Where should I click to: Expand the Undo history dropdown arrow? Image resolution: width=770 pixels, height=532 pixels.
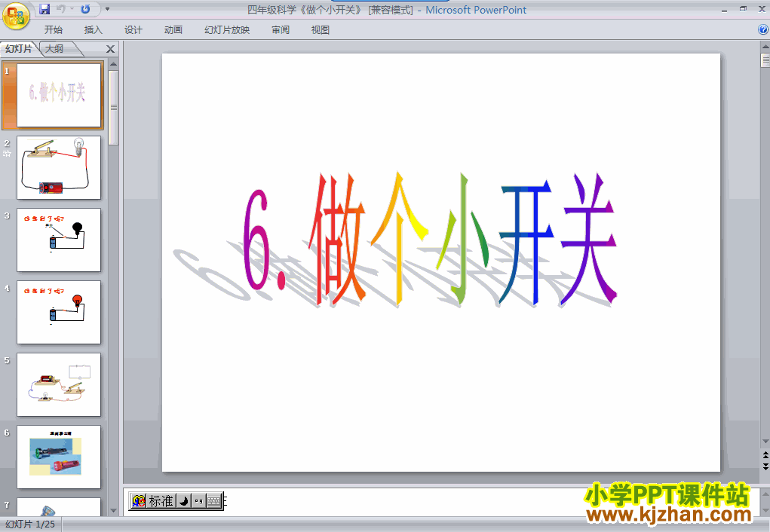click(x=72, y=9)
